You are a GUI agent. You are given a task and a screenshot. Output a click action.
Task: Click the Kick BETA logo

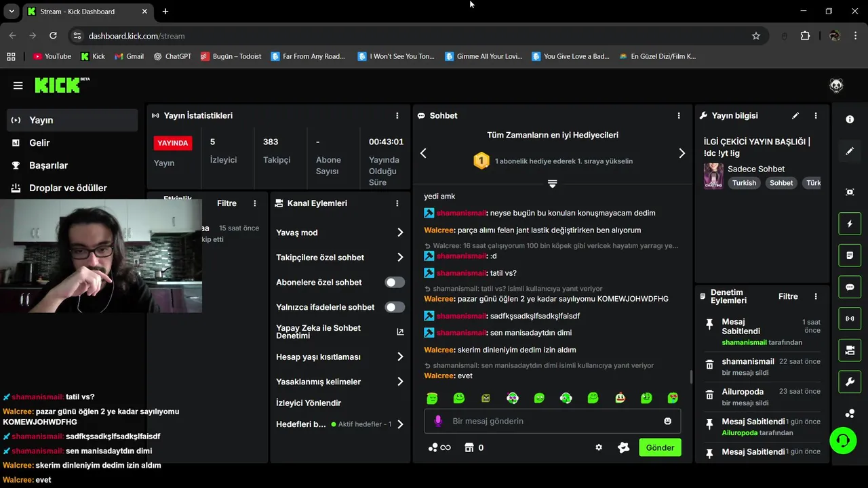coord(62,85)
